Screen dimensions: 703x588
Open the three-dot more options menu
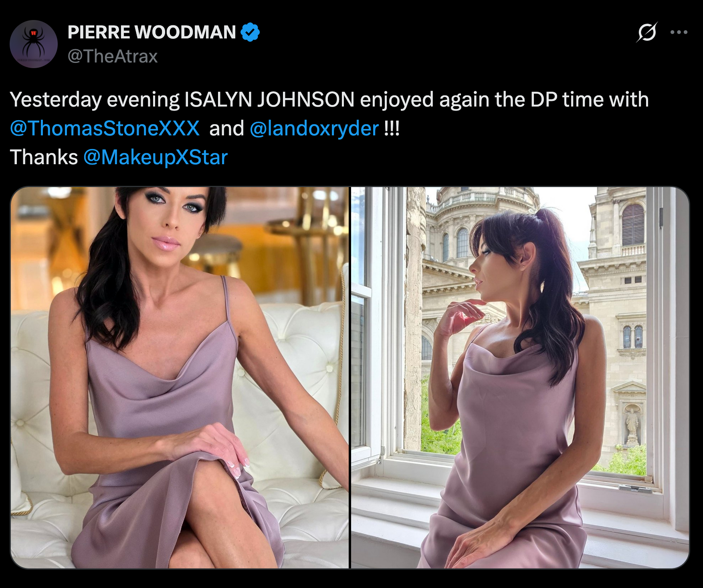pyautogui.click(x=679, y=32)
